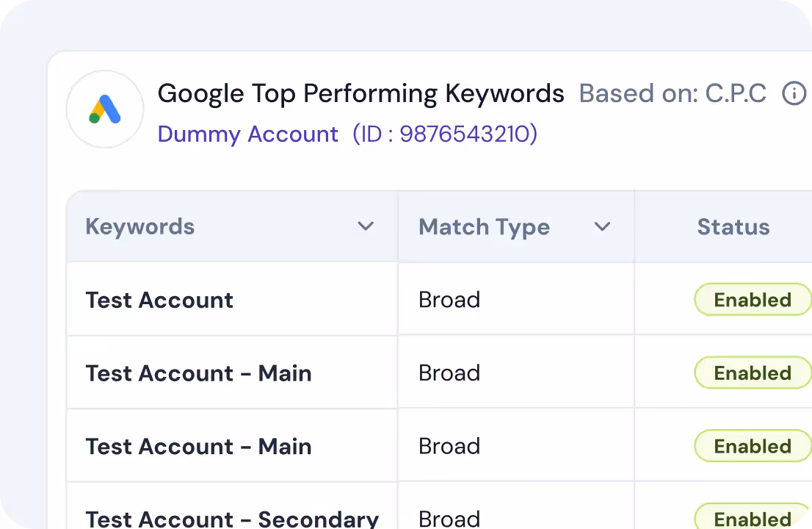The image size is (812, 529).
Task: Open the Dummy Account link
Action: 247,134
